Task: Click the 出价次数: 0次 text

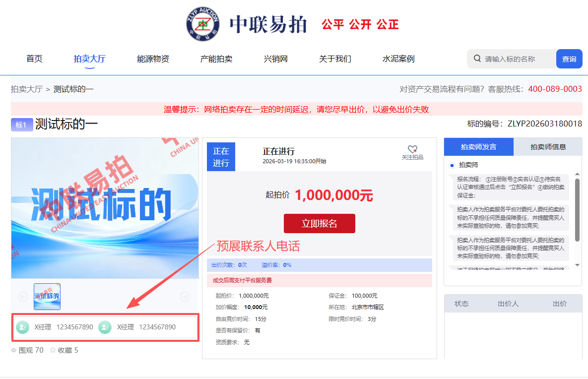Action: coord(229,265)
